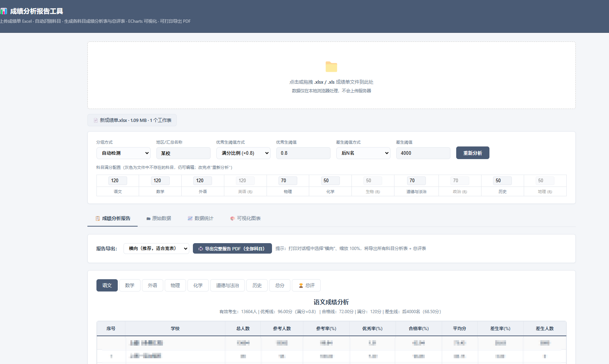
Task: Click 历史 full-score input 50
Action: pyautogui.click(x=502, y=180)
